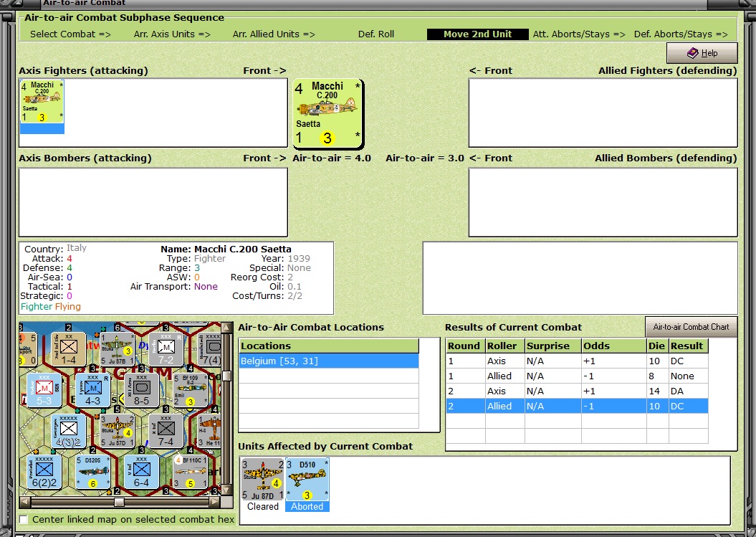The height and width of the screenshot is (537, 756).
Task: Click the large Macchi C.200 Saetta counter being moved
Action: coord(328,114)
